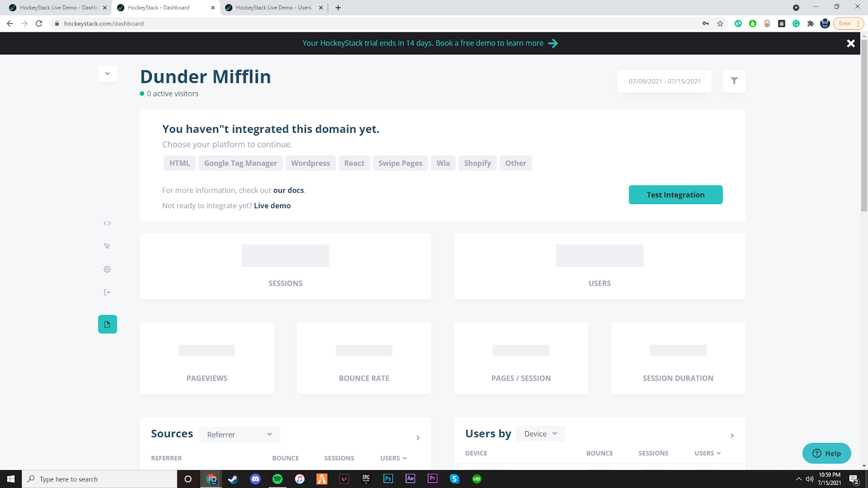Screen dimensions: 868x488
Task: Choose the Google Tag Manager platform
Action: tap(240, 163)
